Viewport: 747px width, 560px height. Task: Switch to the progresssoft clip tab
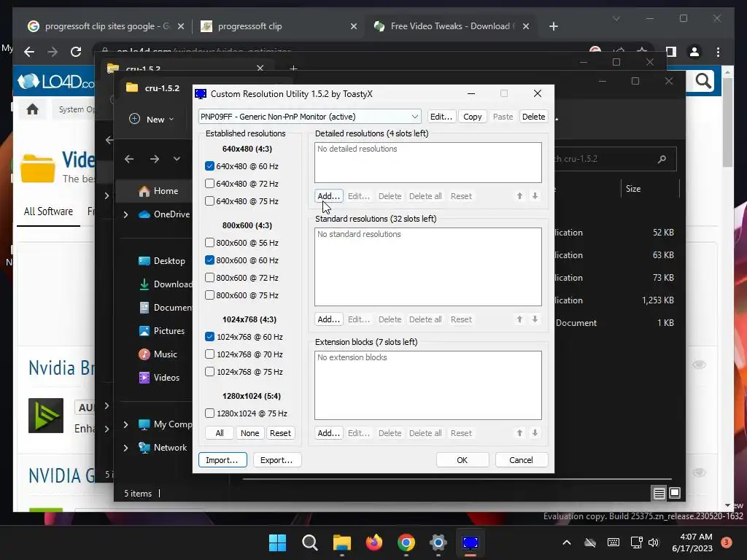[279, 26]
